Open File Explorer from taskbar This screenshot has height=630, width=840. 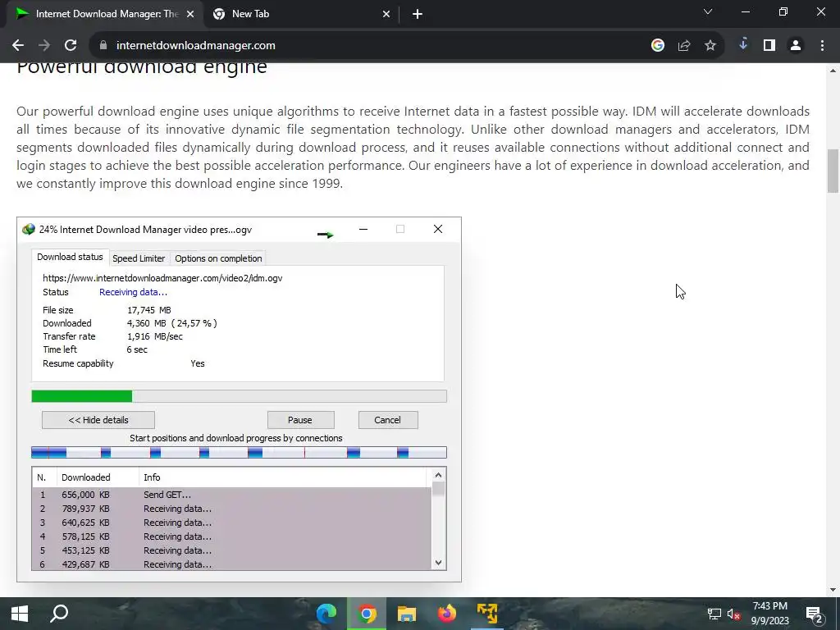click(407, 614)
